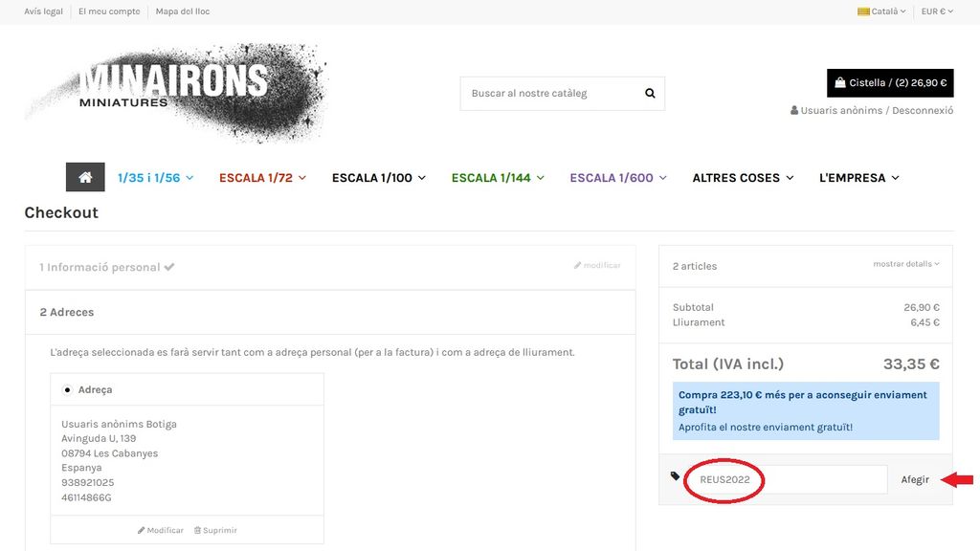The height and width of the screenshot is (551, 980).
Task: Expand the L'EMPRESA menu
Action: [859, 177]
